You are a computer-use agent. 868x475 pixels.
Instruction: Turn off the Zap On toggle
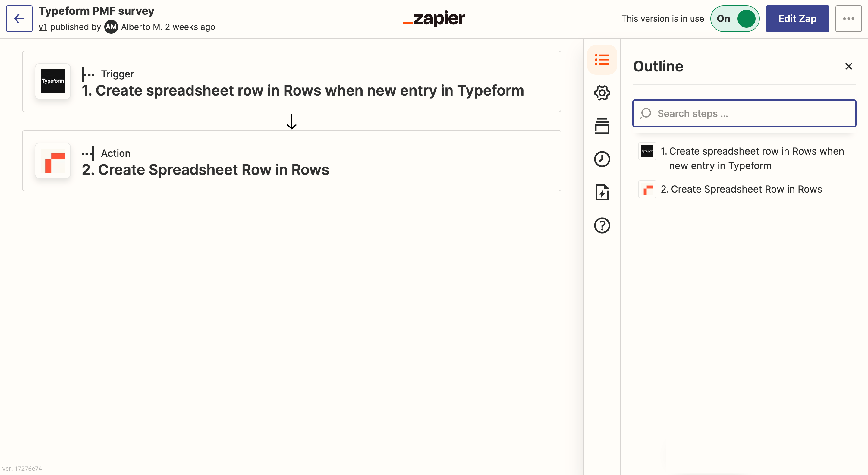click(734, 18)
